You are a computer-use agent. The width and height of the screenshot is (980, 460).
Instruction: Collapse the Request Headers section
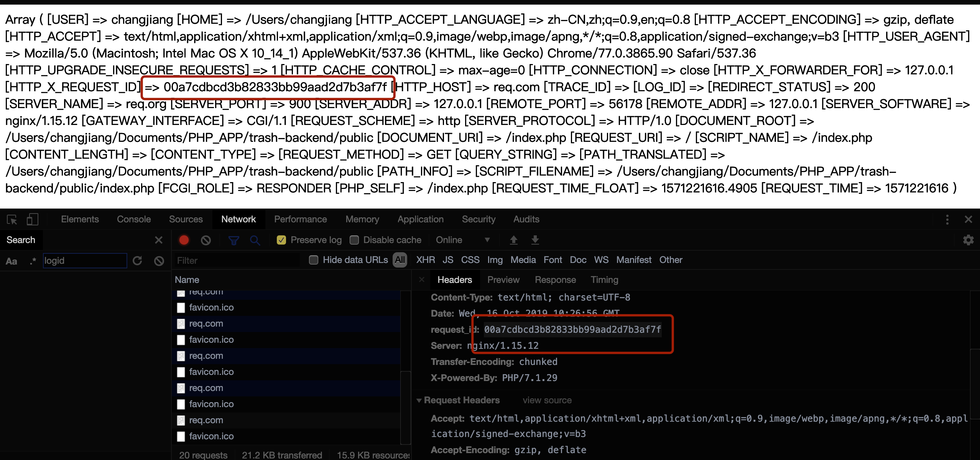[419, 400]
